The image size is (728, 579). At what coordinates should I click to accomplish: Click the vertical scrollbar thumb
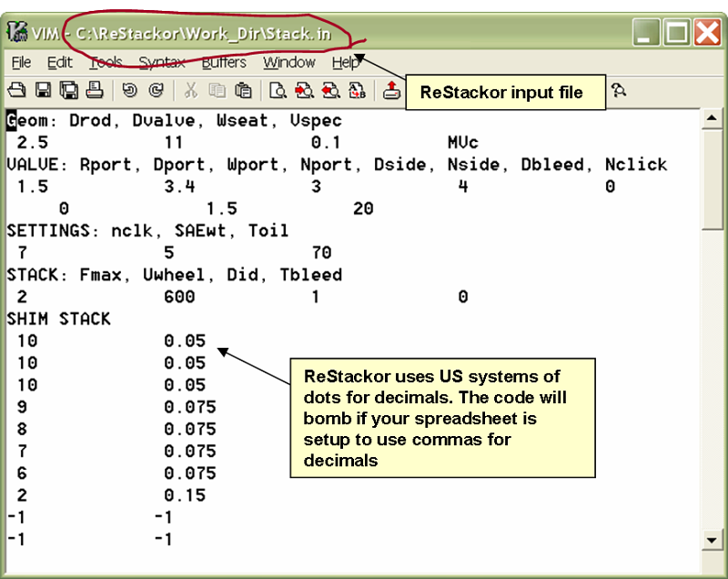712,178
